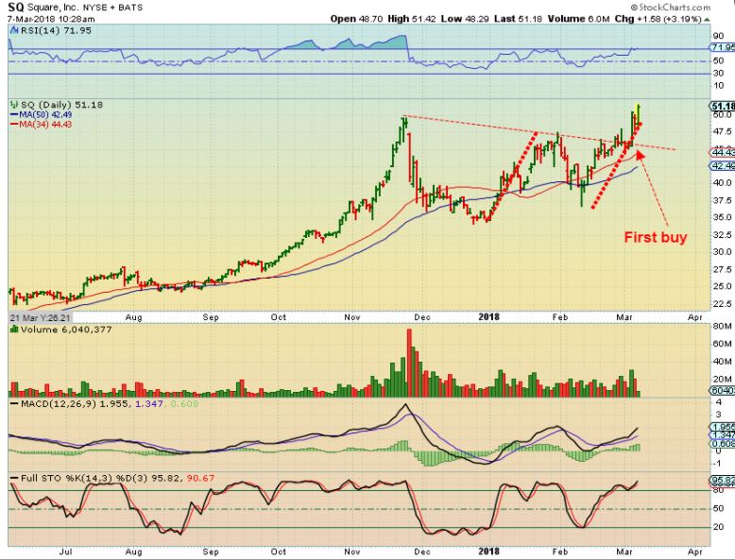Click the 40M volume axis label
This screenshot has height=560, width=735.
pyautogui.click(x=723, y=362)
